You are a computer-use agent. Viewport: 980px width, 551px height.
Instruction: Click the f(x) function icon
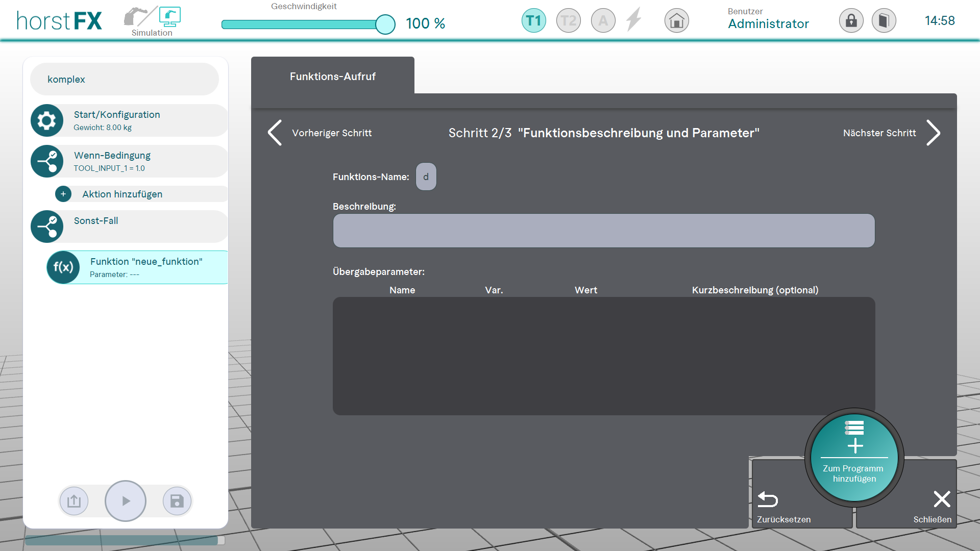pyautogui.click(x=63, y=267)
